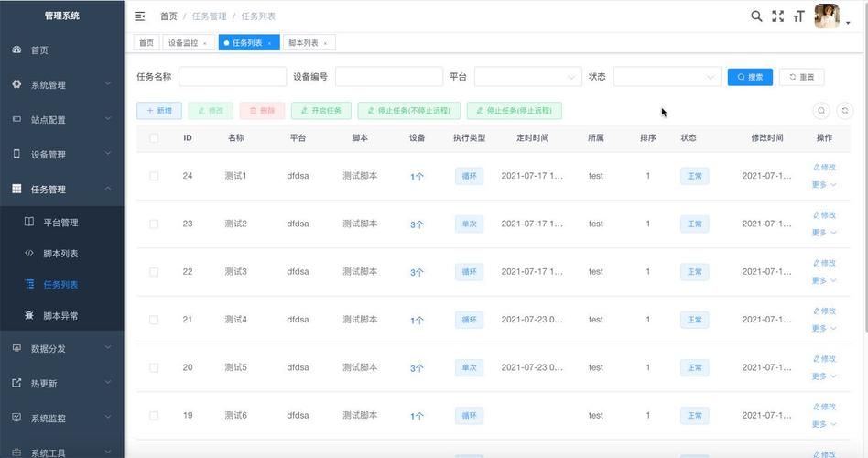This screenshot has width=868, height=458.
Task: Open the 状态 filter dropdown
Action: [x=667, y=77]
